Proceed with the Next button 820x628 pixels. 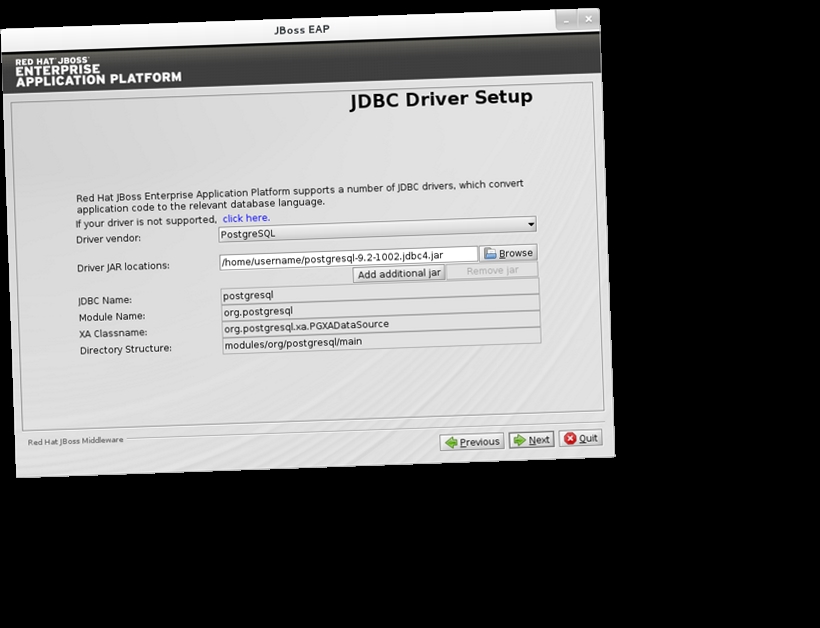click(532, 440)
